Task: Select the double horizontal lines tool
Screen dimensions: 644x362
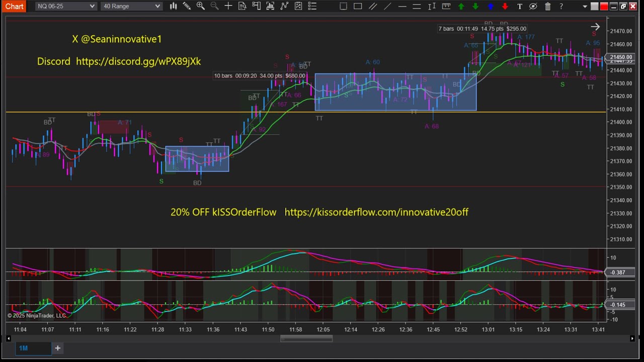Action: point(417,6)
